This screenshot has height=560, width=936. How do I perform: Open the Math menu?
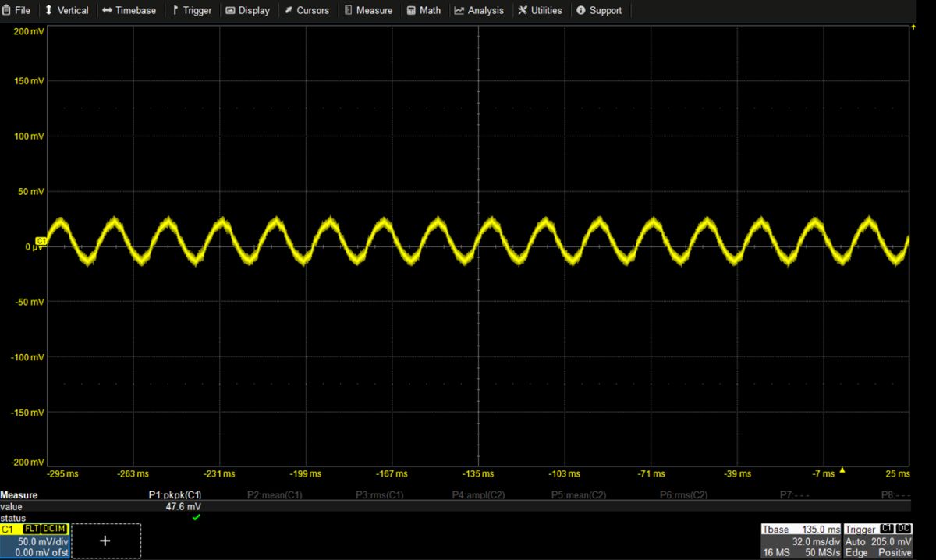424,10
